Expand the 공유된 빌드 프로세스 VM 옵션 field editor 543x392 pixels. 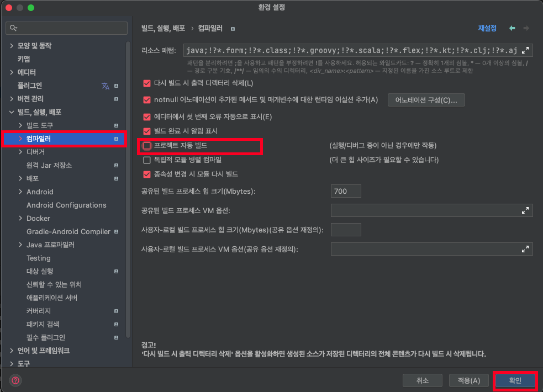click(x=525, y=210)
